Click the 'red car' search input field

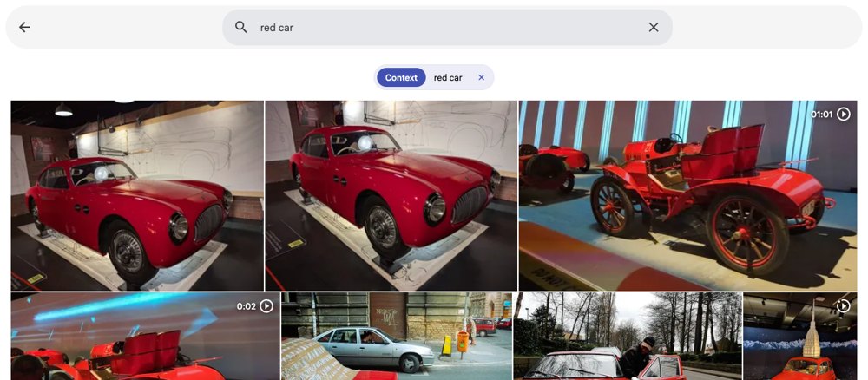[x=447, y=27]
